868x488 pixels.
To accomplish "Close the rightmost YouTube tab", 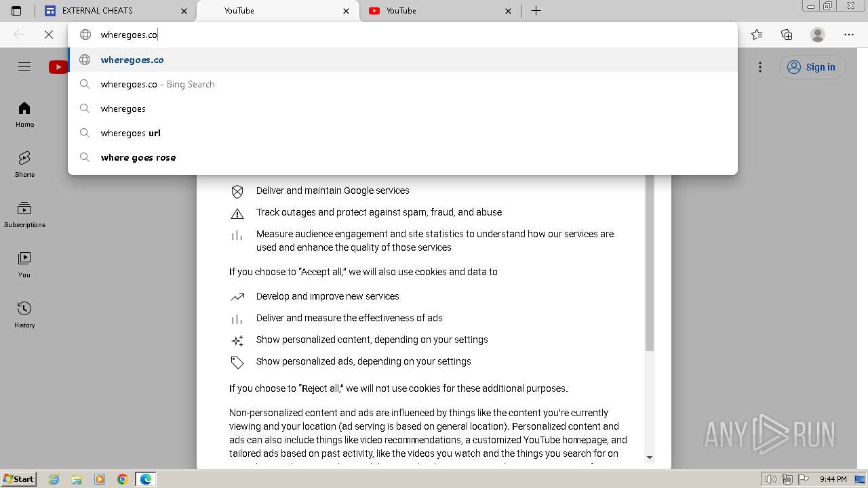I will coord(509,11).
